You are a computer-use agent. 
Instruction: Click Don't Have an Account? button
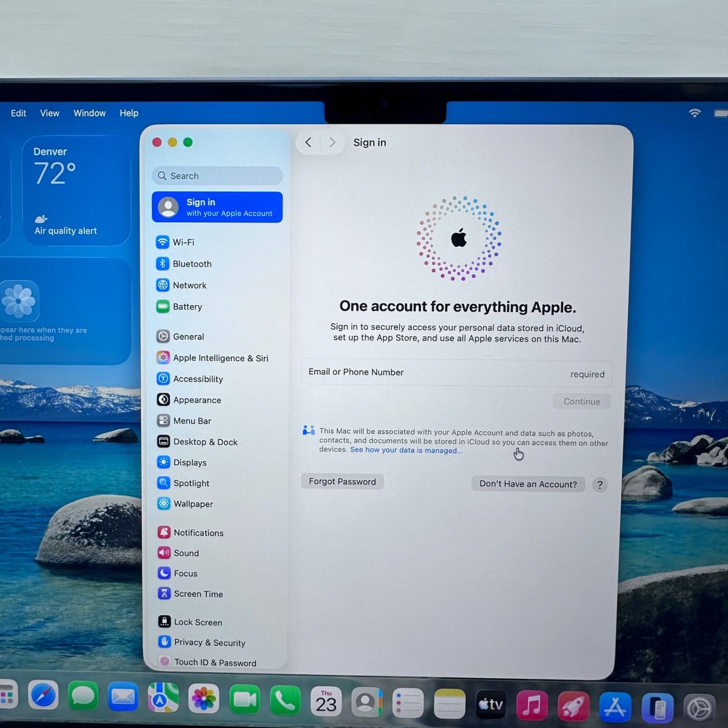[x=528, y=484]
